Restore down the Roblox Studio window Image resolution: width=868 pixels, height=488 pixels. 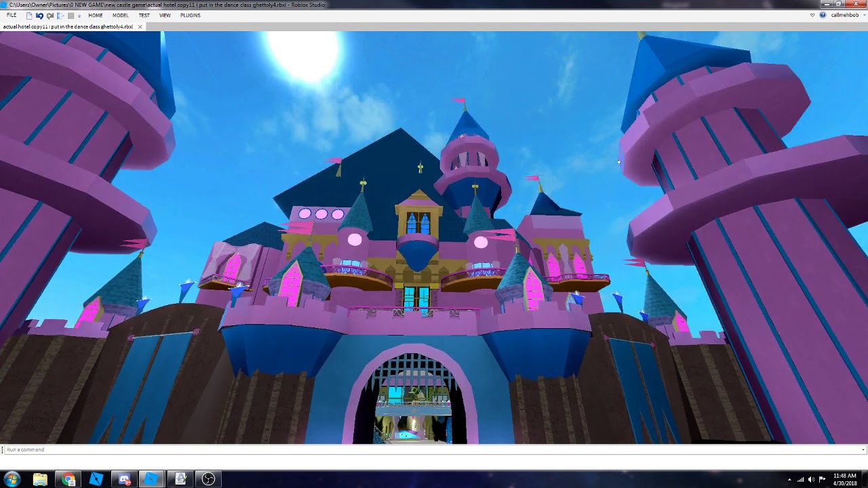[839, 4]
